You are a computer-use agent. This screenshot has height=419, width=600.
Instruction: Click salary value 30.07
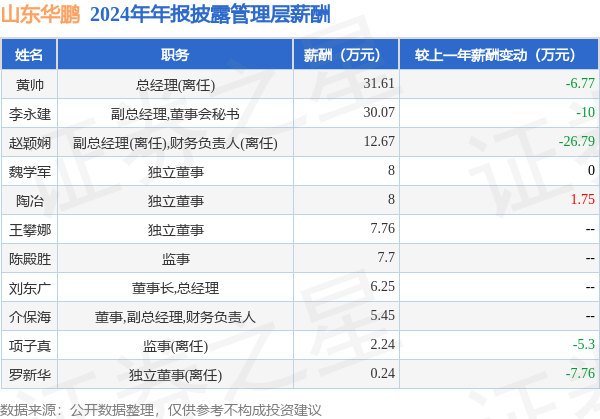[x=379, y=112]
